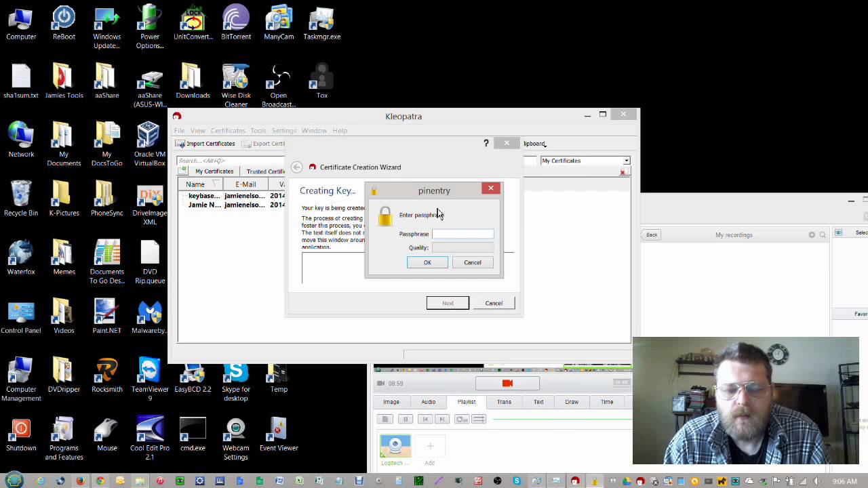Viewport: 868px width, 488px height.
Task: Click Export Certificates toolbar button
Action: click(x=264, y=144)
